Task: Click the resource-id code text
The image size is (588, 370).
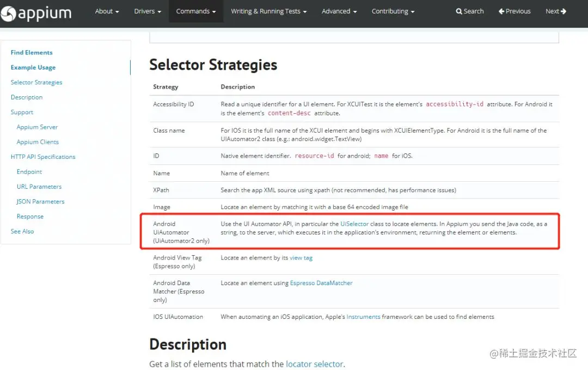Action: click(314, 156)
